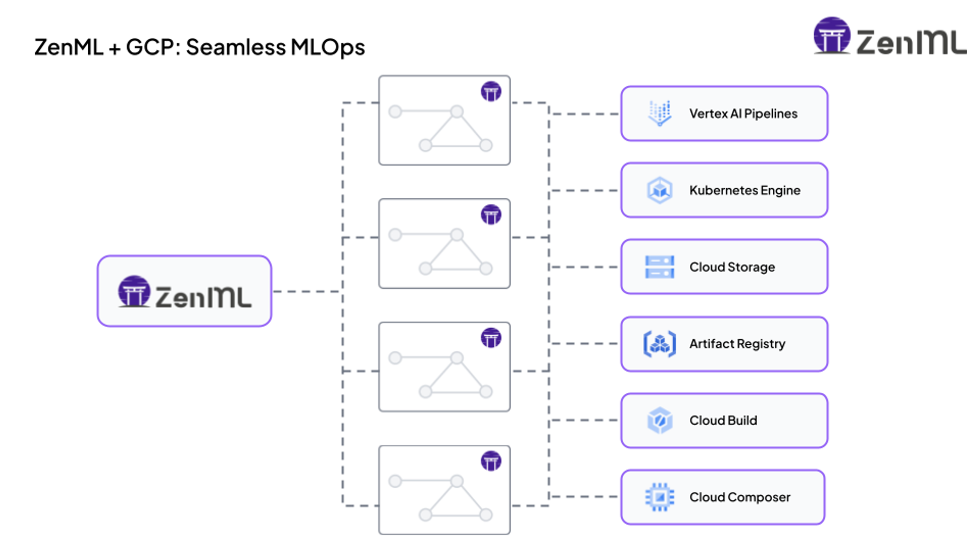The height and width of the screenshot is (551, 980).
Task: Toggle the bottom-left node of the last pipeline
Action: pos(426,514)
